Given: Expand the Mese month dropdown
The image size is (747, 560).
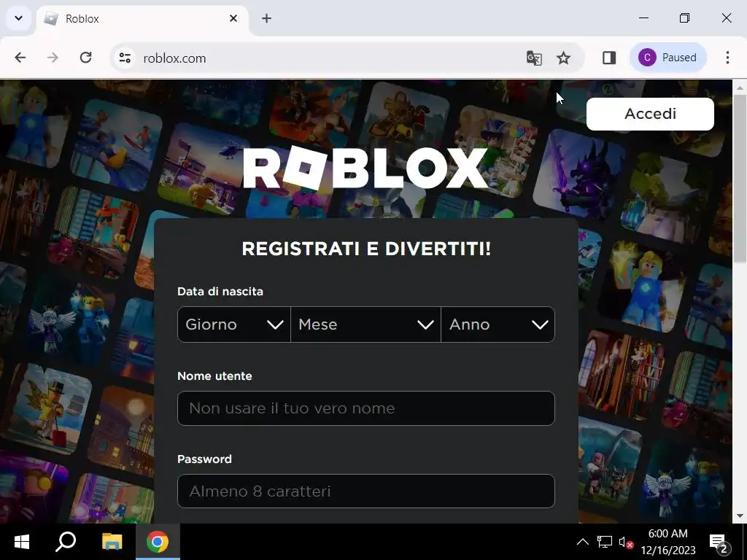Looking at the screenshot, I should click(x=365, y=324).
